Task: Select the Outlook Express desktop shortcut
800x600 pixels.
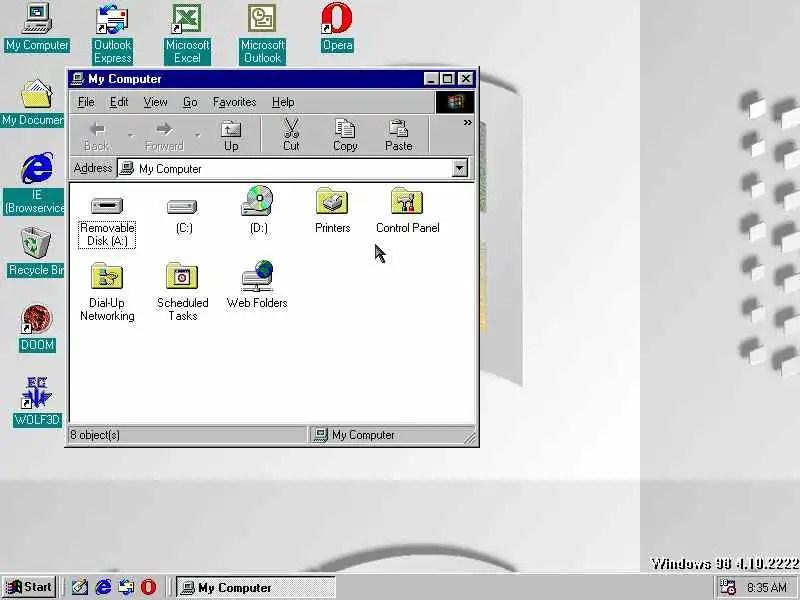Action: pyautogui.click(x=112, y=34)
